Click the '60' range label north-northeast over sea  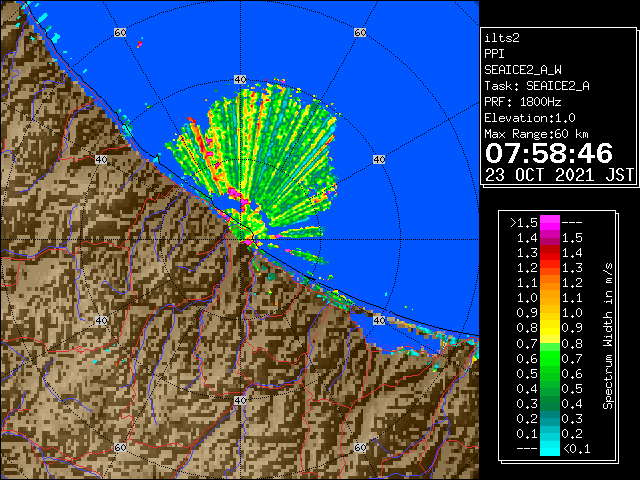point(360,32)
